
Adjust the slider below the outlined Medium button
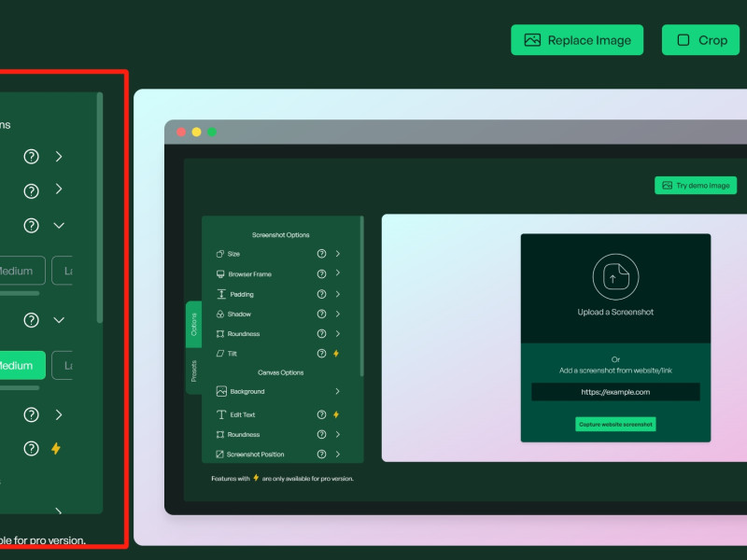19,293
